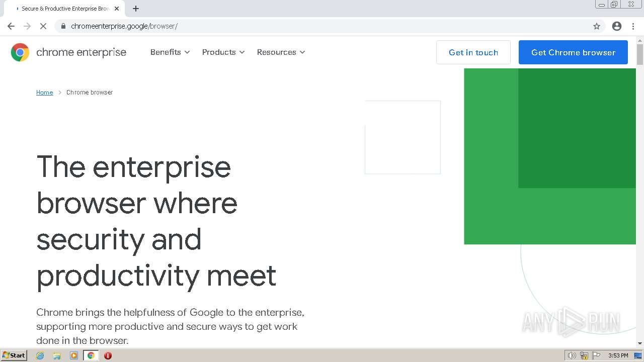Expand the Products menu
The height and width of the screenshot is (362, 644).
[223, 52]
